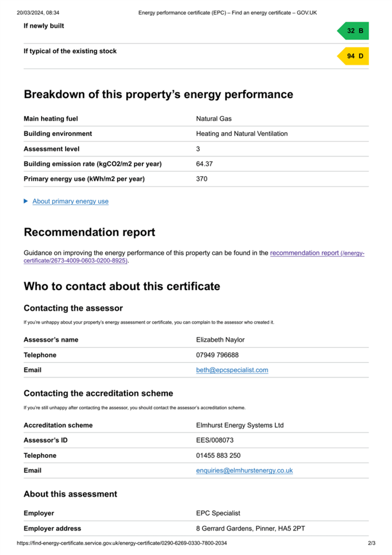
Task: Click the Recommendation report heading
Action: click(89, 232)
